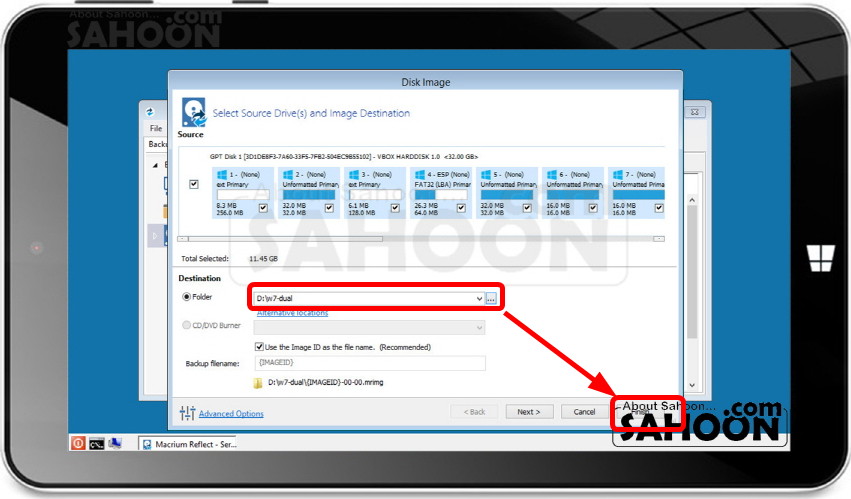Uncheck partition 5 Unformatted checkbox
The height and width of the screenshot is (499, 851).
527,208
